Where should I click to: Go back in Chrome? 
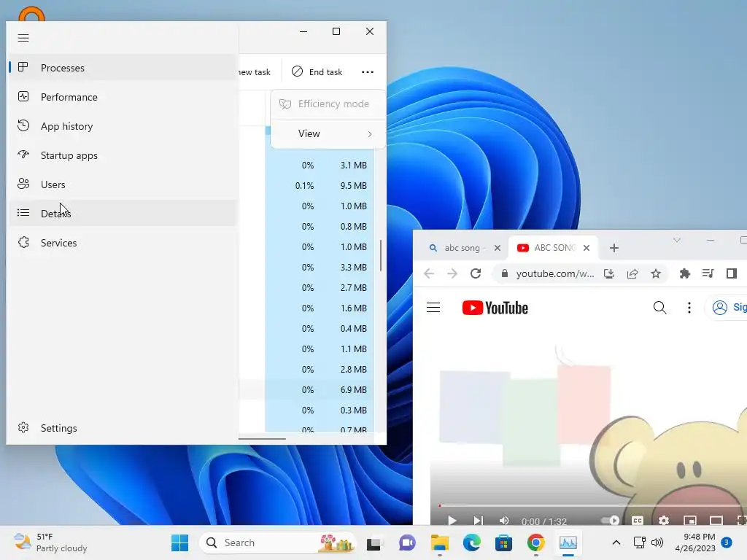[x=429, y=274]
